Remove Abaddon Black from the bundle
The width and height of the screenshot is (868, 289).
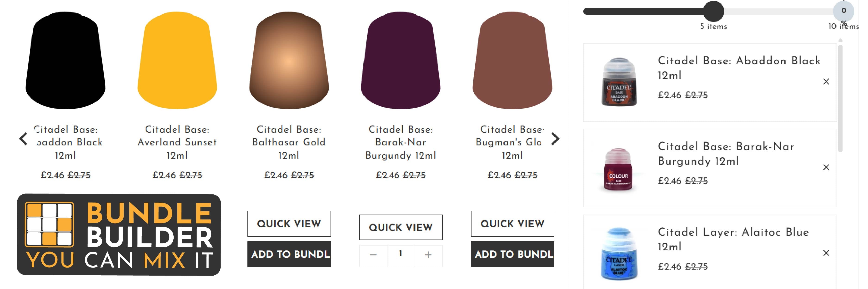point(826,82)
